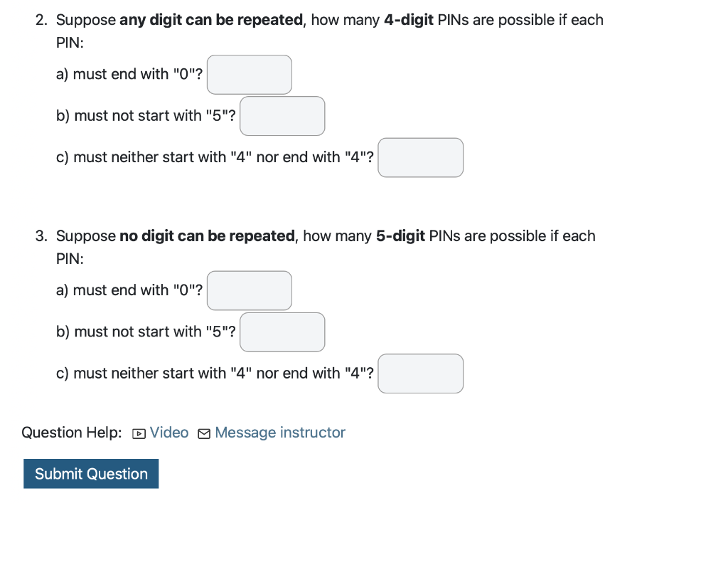Click the envelope icon beside Message instructor
The image size is (728, 577).
pos(203,433)
